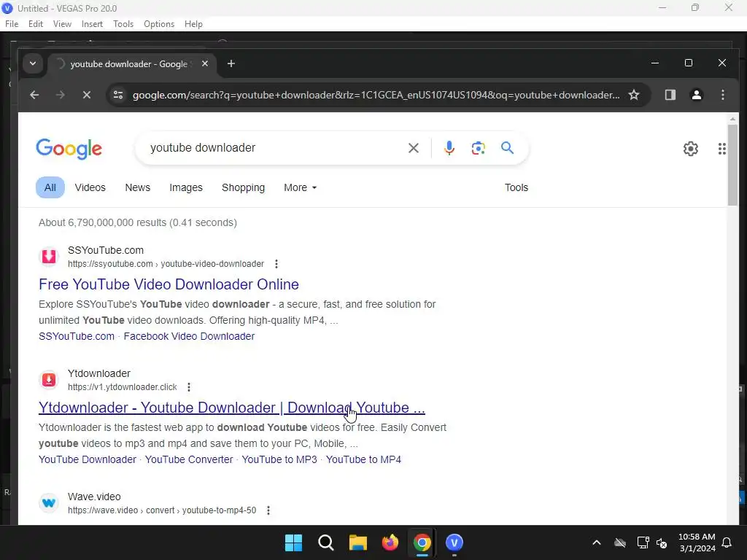Open options for SSYouTube result
Screen dimensions: 747x560
point(276,264)
